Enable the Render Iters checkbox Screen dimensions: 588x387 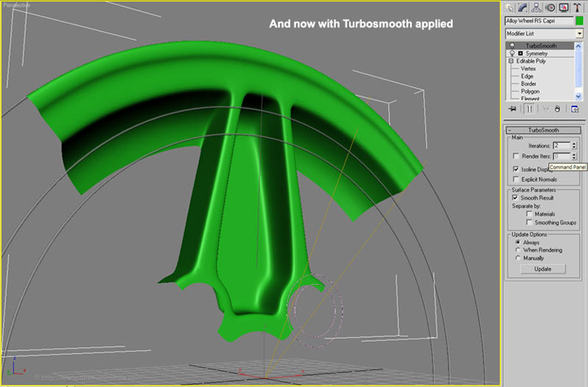[x=516, y=156]
